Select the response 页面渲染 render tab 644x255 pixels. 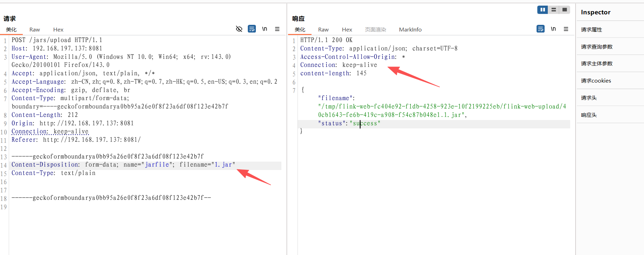pos(376,30)
